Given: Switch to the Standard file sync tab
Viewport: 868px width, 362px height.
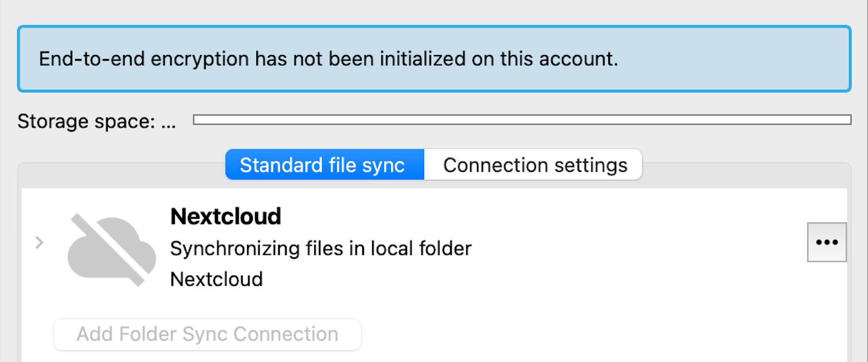Looking at the screenshot, I should 324,165.
